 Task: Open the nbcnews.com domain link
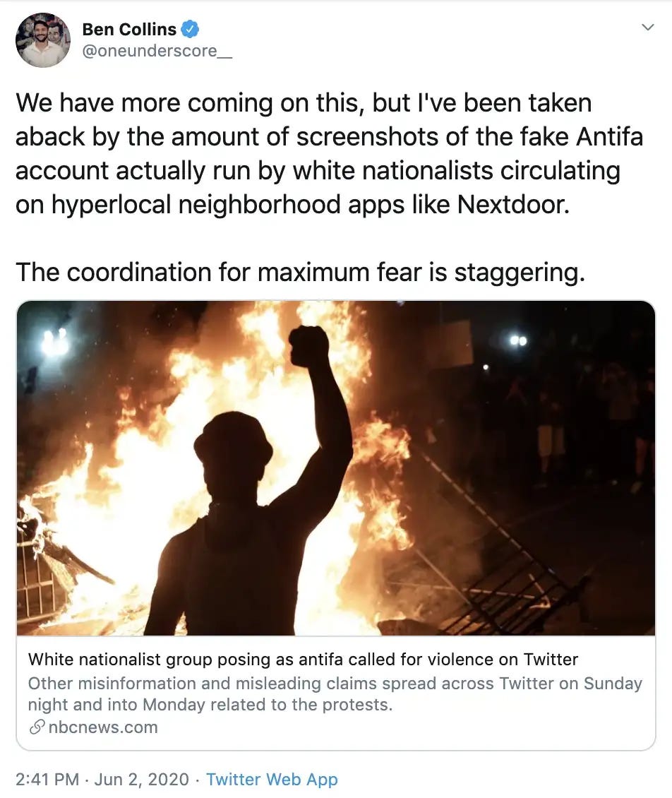(x=103, y=727)
